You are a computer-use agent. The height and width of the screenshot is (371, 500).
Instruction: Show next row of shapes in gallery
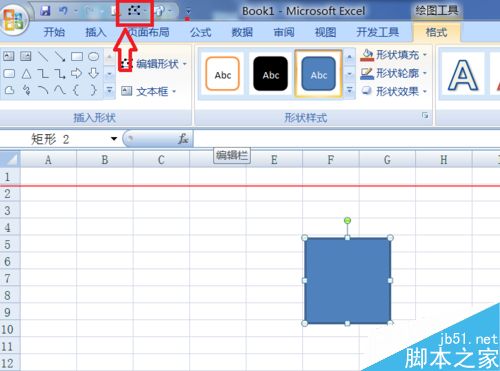[109, 74]
